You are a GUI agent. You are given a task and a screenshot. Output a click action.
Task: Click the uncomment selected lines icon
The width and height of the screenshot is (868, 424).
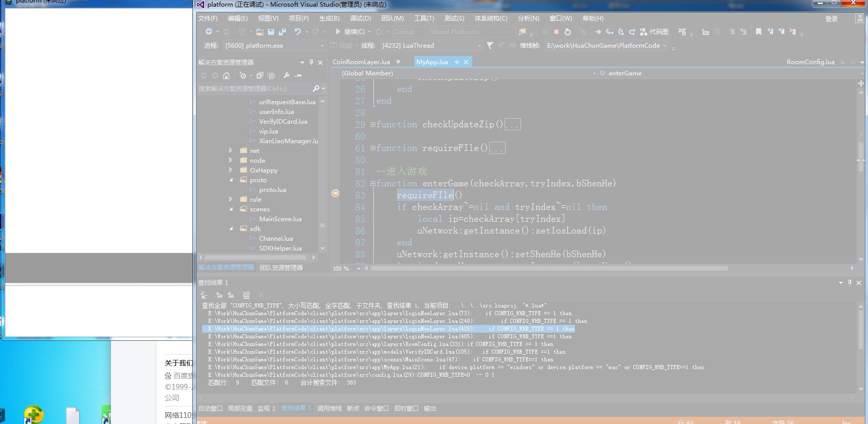pos(743,32)
